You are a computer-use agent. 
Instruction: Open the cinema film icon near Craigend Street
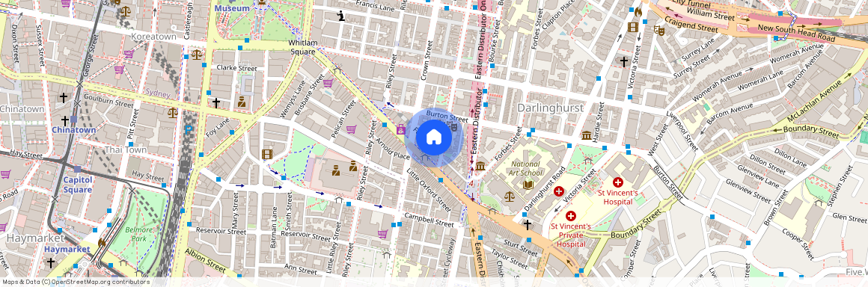tap(633, 27)
